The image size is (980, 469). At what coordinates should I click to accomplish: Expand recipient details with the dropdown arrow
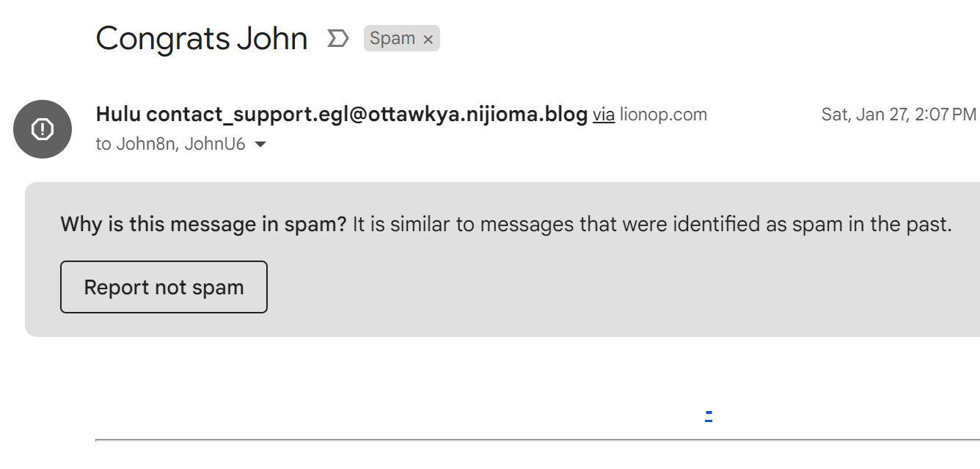(259, 145)
